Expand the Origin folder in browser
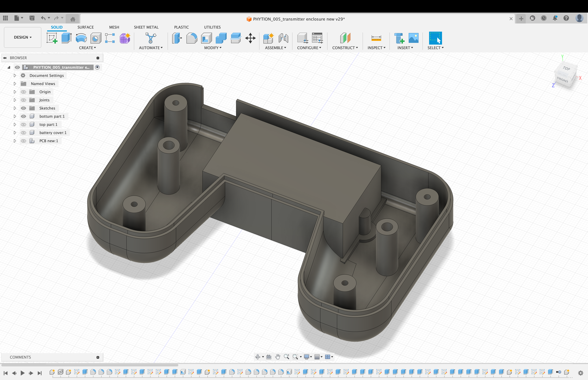The height and width of the screenshot is (380, 588). pyautogui.click(x=15, y=92)
